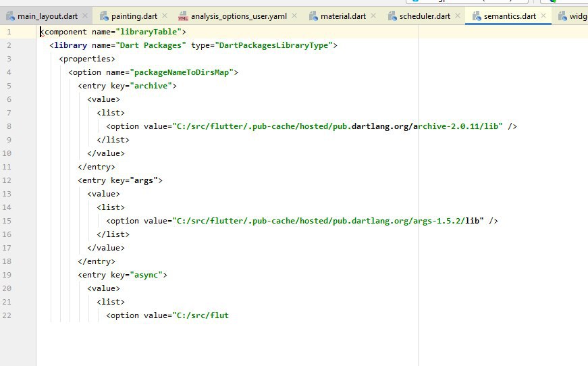Click line number 22 in the gutter
588x366 pixels.
(7, 315)
